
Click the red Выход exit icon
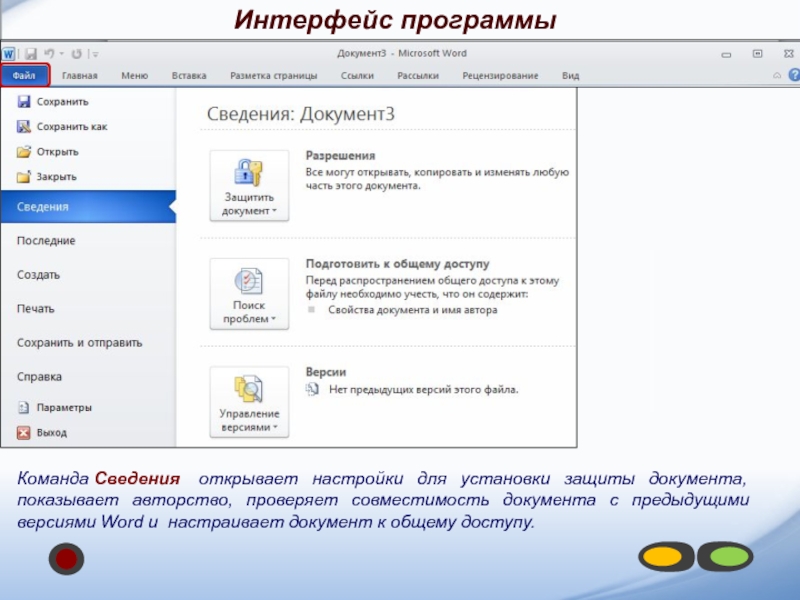point(24,433)
